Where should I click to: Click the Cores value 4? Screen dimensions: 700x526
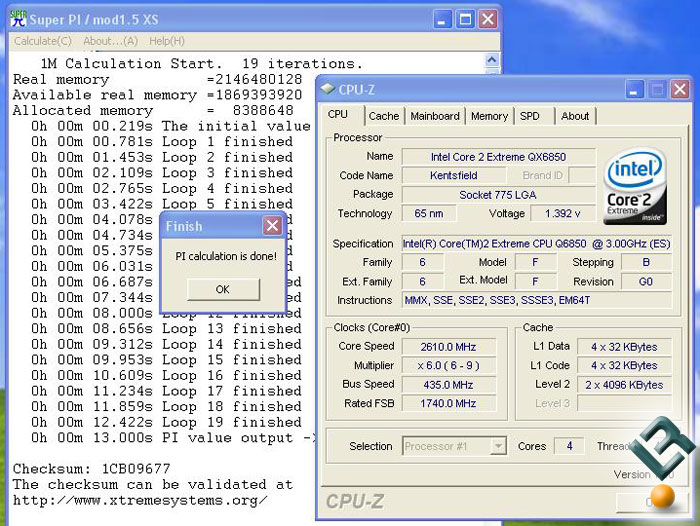pos(569,446)
